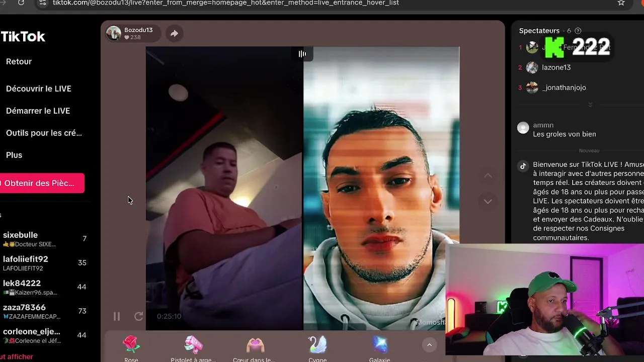Viewport: 644px width, 362px height.
Task: Click the tiktok.com address bar URL
Action: [x=226, y=3]
